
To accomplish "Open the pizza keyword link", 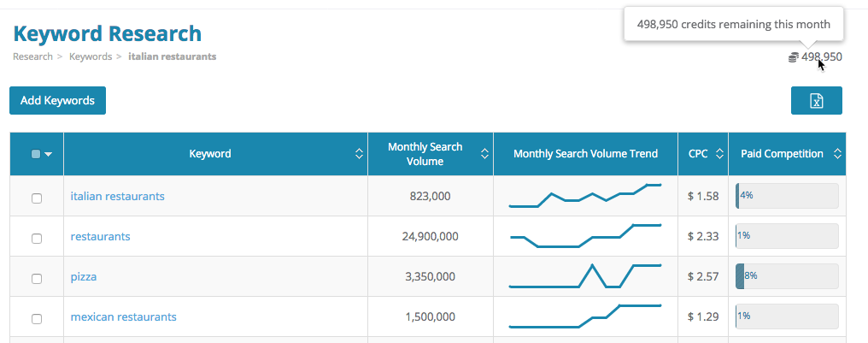I will [84, 277].
